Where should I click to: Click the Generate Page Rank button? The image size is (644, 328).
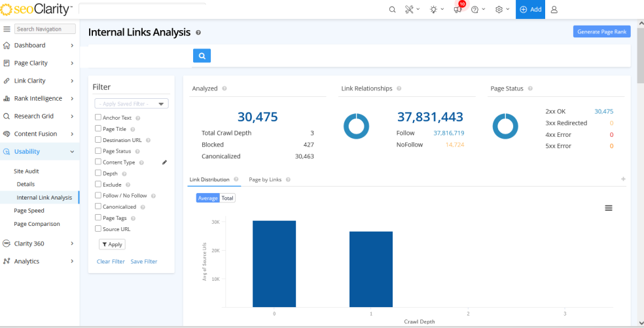click(601, 31)
